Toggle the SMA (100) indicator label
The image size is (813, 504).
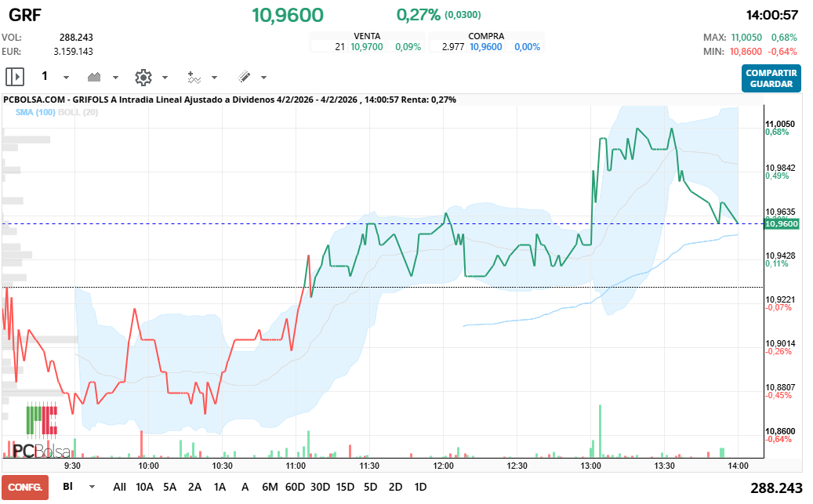(x=34, y=113)
